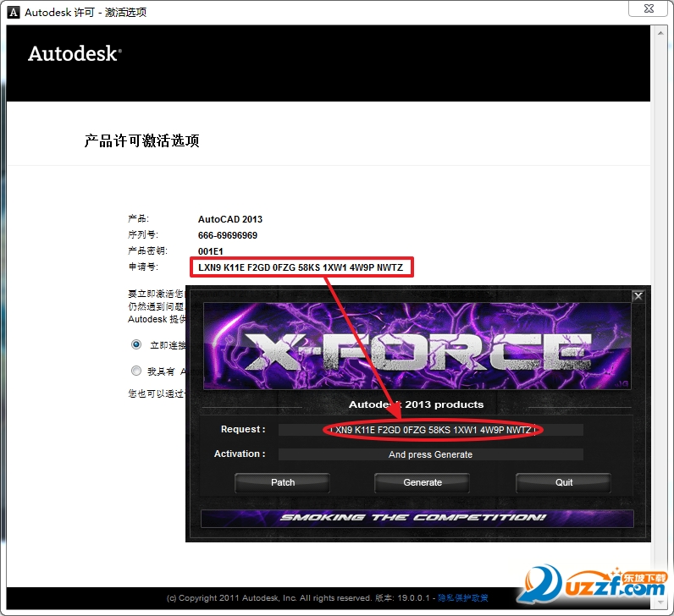Click the scrollbar up arrow
Image resolution: width=674 pixels, height=616 pixels.
pyautogui.click(x=660, y=33)
